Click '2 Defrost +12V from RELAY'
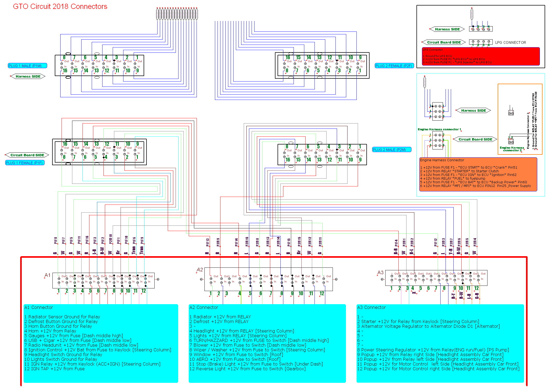Screen dimensions: 553x392 coord(219,322)
